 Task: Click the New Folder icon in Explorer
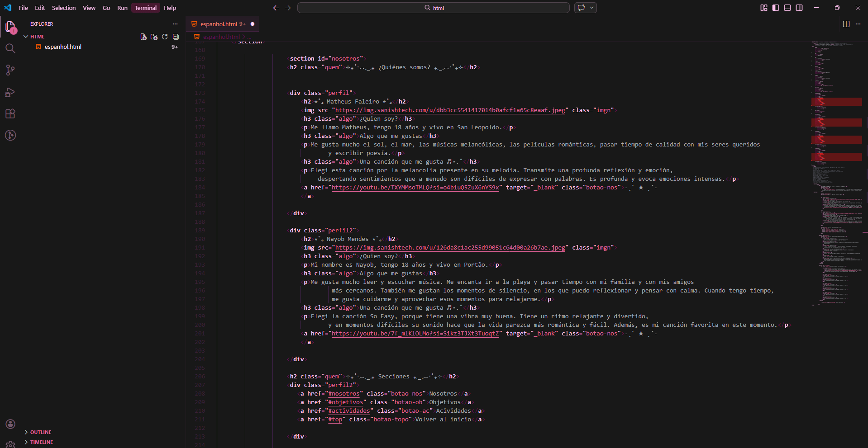coord(154,37)
